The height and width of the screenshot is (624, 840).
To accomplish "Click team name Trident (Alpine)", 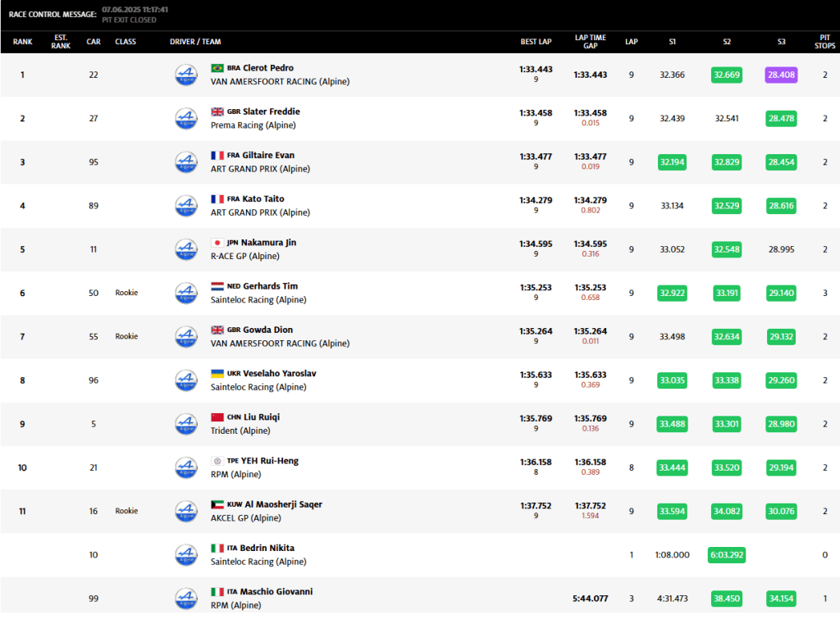I will tap(240, 430).
